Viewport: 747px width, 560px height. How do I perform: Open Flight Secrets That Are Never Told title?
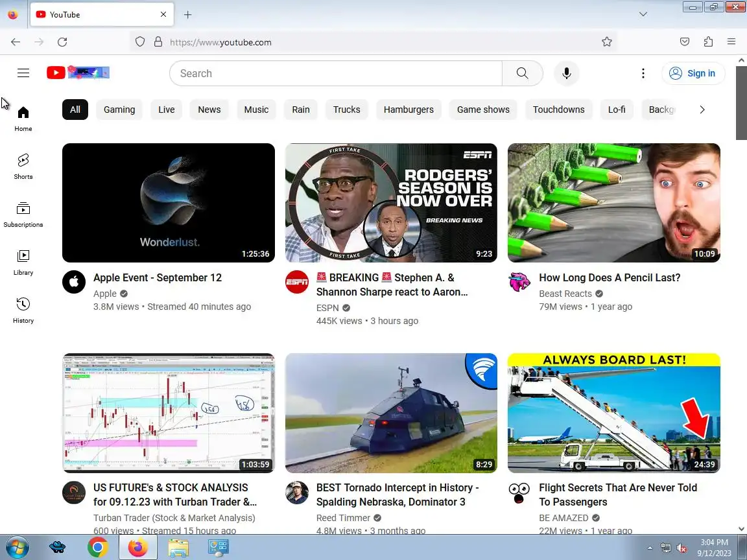point(618,495)
